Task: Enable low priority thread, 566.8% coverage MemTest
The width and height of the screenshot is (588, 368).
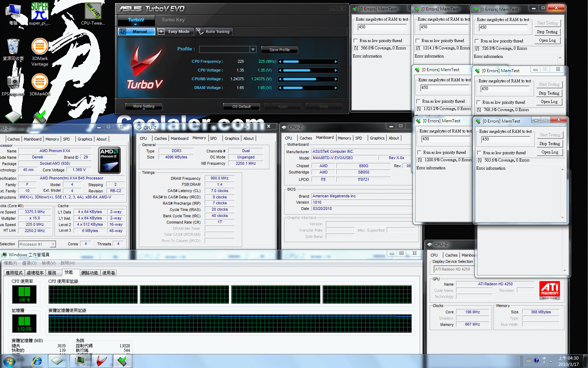Action: coord(356,41)
